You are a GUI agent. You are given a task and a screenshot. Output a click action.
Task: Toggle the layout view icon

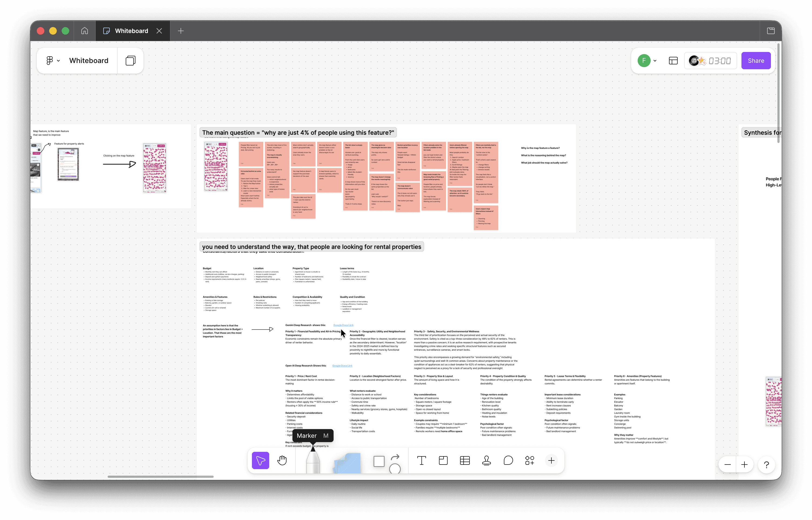point(673,61)
